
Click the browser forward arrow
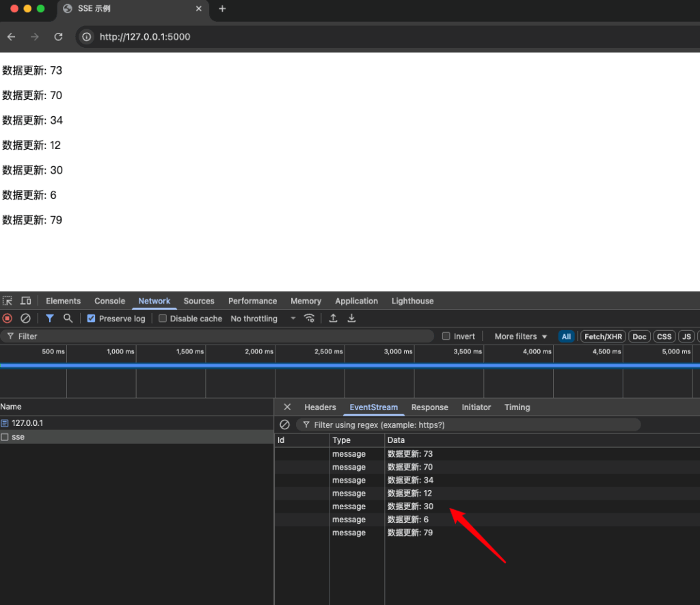click(35, 37)
